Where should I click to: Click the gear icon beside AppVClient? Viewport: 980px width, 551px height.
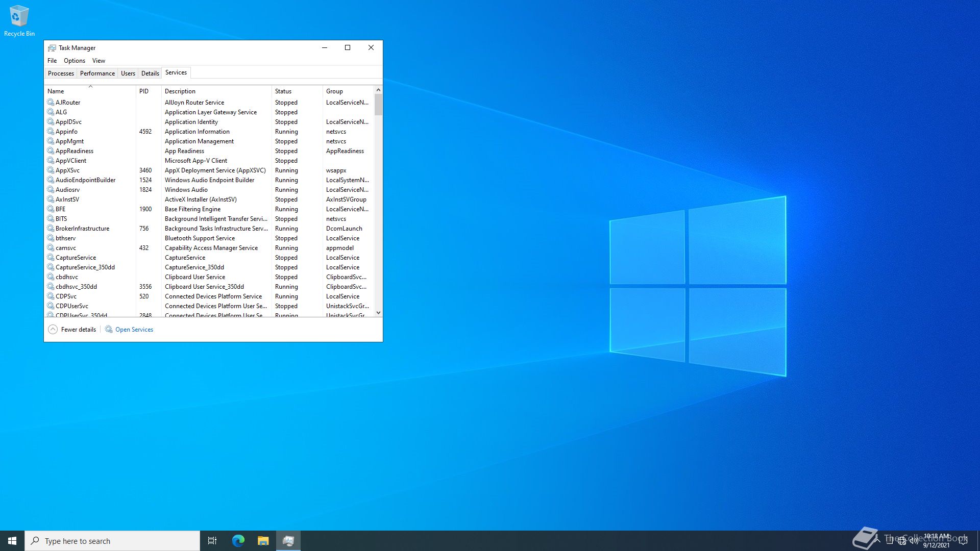51,161
